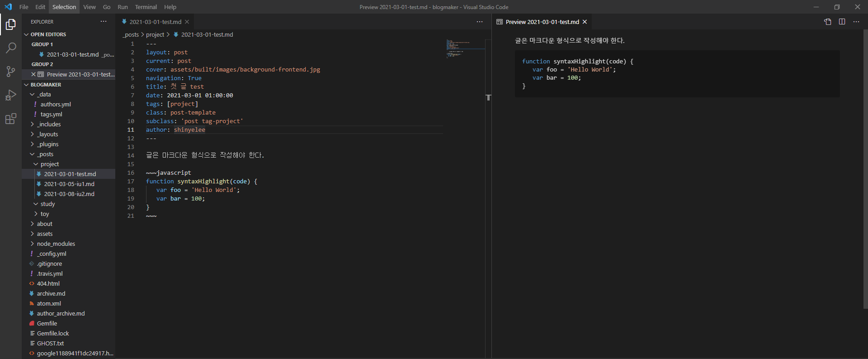Open _config.yml file

pyautogui.click(x=69, y=254)
